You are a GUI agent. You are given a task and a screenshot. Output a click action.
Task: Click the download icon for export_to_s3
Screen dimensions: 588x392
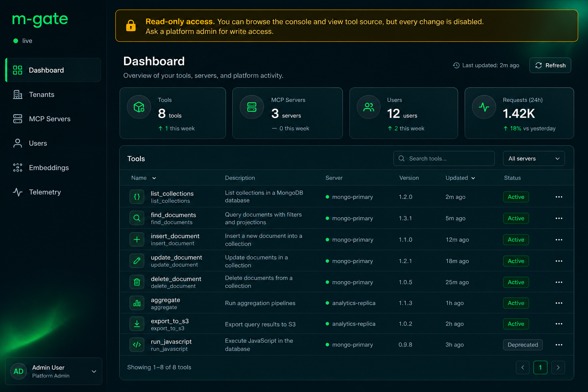point(137,324)
